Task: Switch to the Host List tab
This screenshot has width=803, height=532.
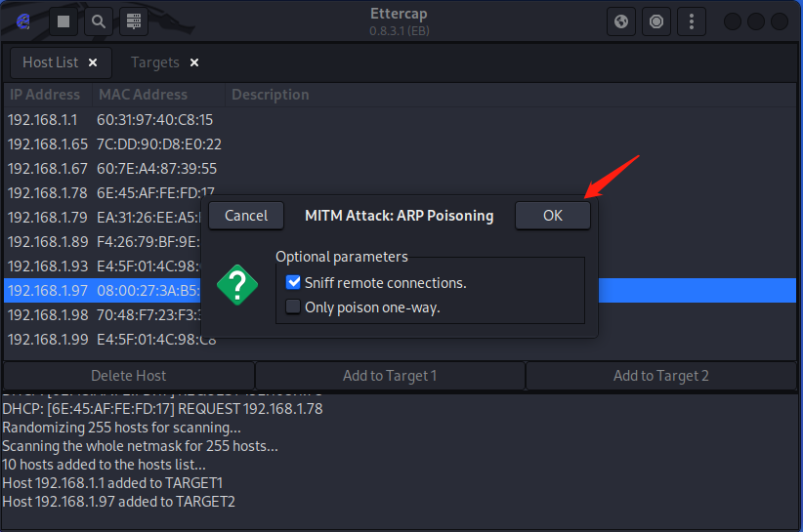Action: (50, 62)
